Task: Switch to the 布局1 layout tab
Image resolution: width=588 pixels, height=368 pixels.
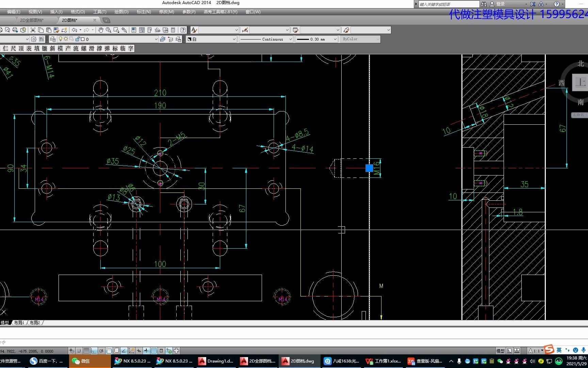Action: 19,323
